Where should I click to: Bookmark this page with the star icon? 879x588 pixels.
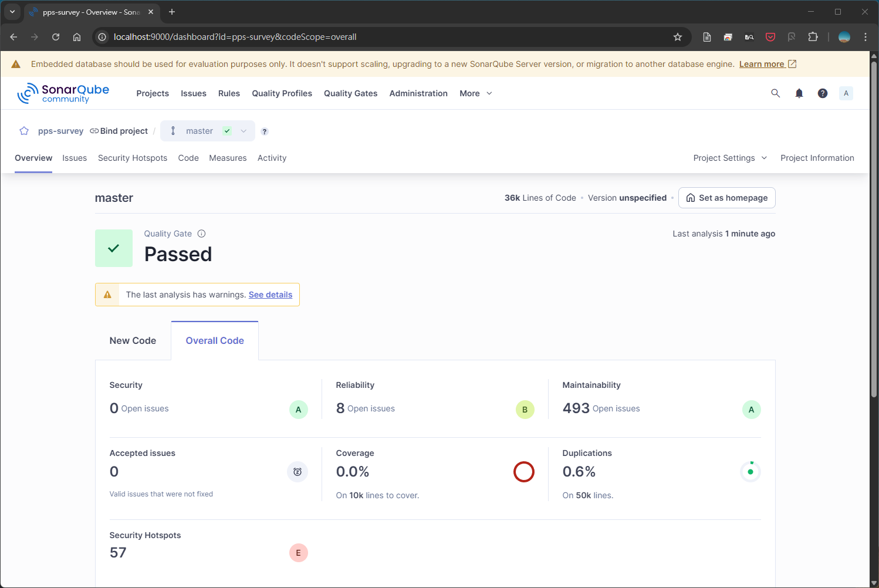677,37
